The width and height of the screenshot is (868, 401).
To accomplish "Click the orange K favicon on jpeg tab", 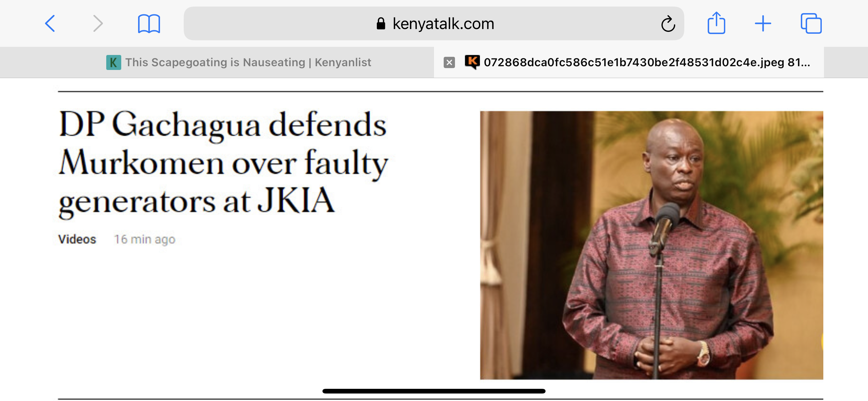I will (472, 62).
